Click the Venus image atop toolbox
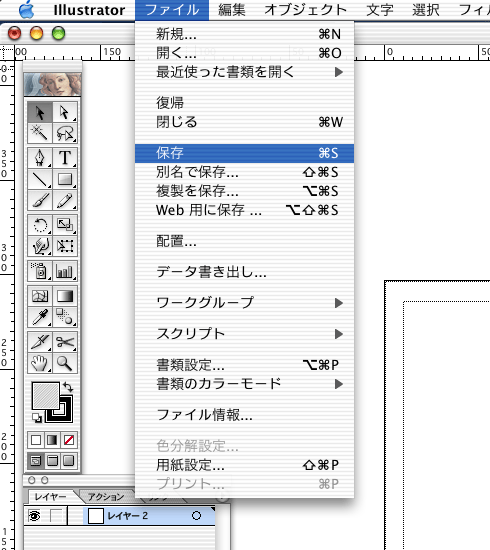The image size is (490, 550). pyautogui.click(x=53, y=84)
